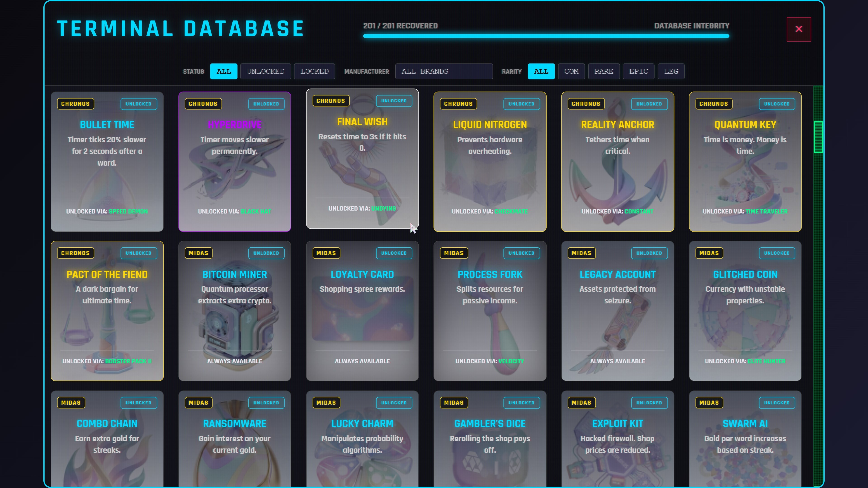Viewport: 868px width, 488px height.
Task: Open the Reality Anchor card
Action: pos(618,162)
